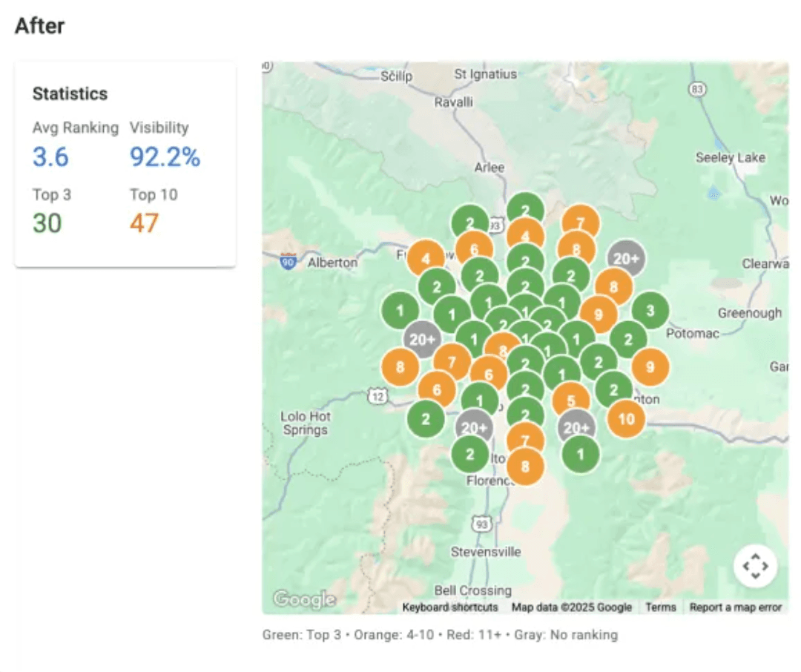Click the 92.2% Visibility value
801x672 pixels.
pos(165,157)
